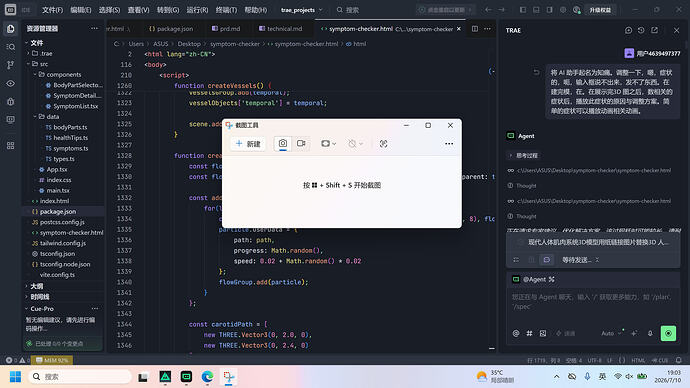Click into the Agent chat input field

[x=592, y=302]
